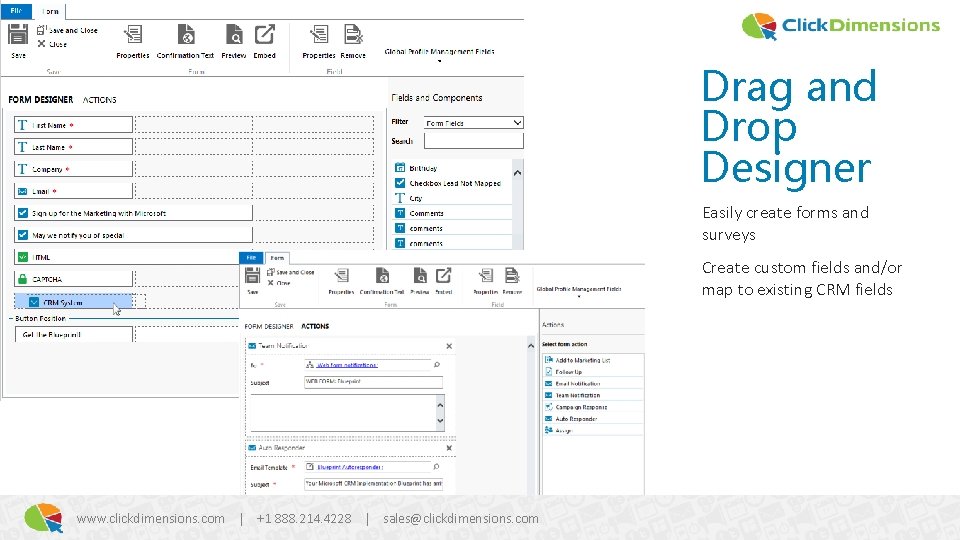The height and width of the screenshot is (540, 960).
Task: Open the Filter Form Fields dropdown
Action: pyautogui.click(x=474, y=122)
